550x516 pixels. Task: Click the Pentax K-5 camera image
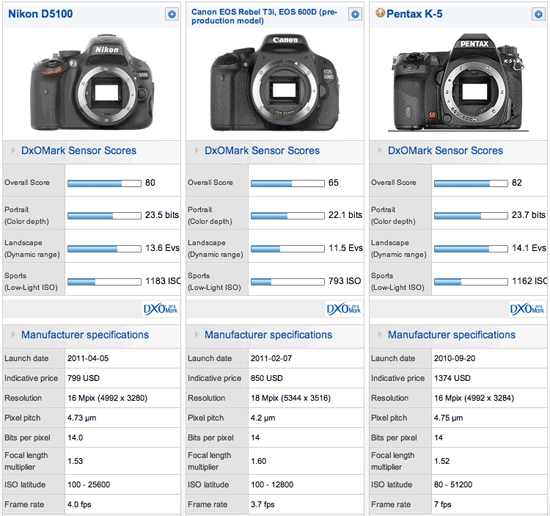(458, 83)
